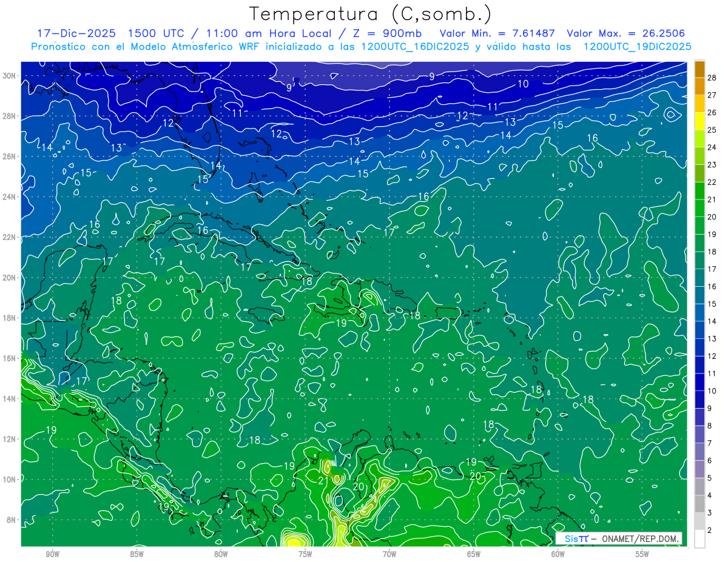Screen dimensions: 728x562
Task: Click the purple swatch between 5 and 6
Action: coord(699,469)
